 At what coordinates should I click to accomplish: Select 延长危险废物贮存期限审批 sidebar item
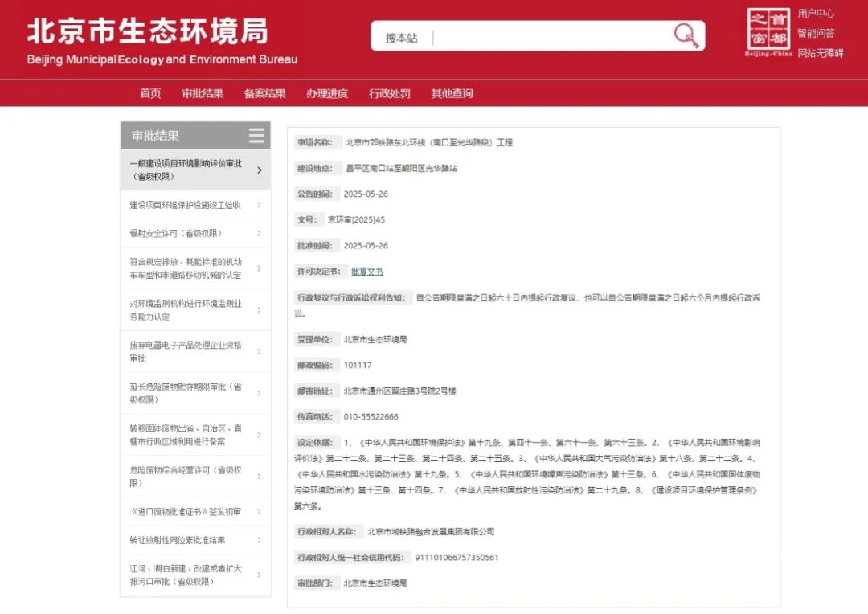195,393
